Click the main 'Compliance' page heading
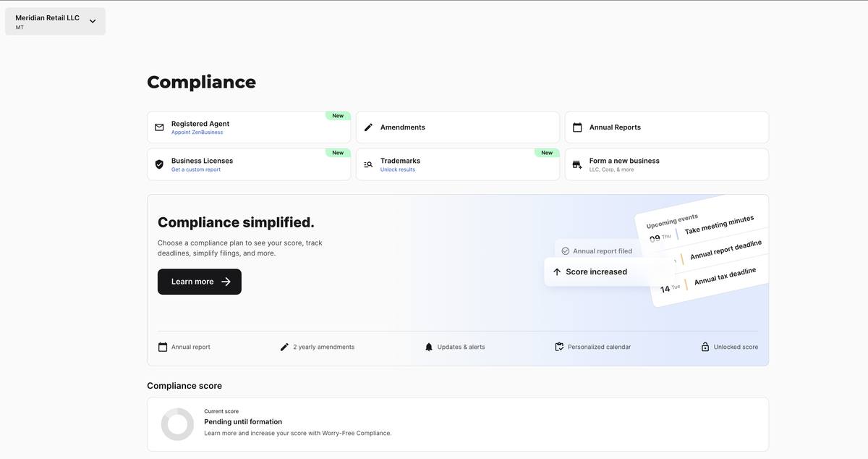The width and height of the screenshot is (868, 459). (x=201, y=82)
